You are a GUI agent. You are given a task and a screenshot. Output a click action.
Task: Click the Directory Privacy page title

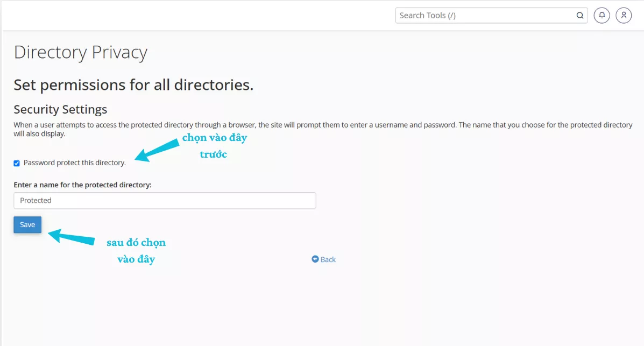[x=81, y=53]
